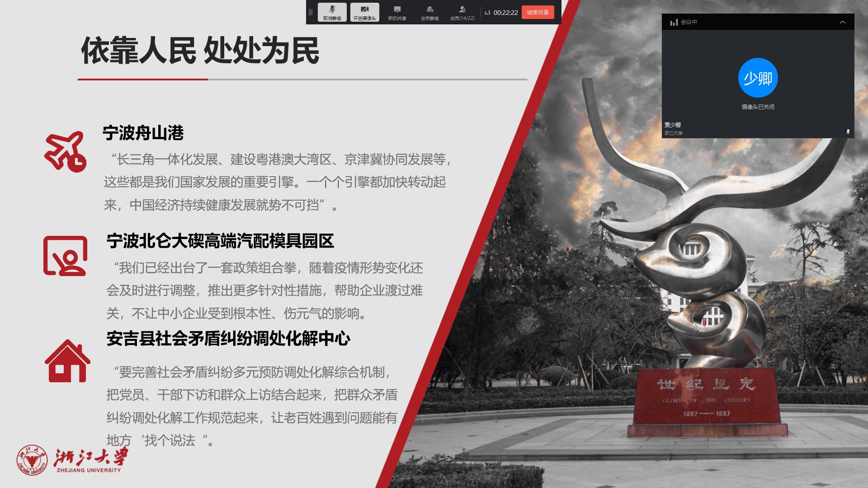This screenshot has height=488, width=868.
Task: Click participant name 贾少卿
Action: tap(672, 125)
